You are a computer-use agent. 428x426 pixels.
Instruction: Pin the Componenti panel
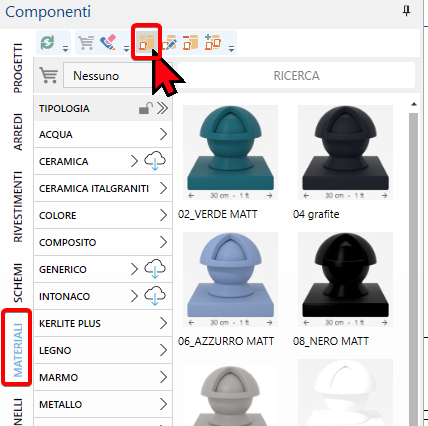click(406, 11)
